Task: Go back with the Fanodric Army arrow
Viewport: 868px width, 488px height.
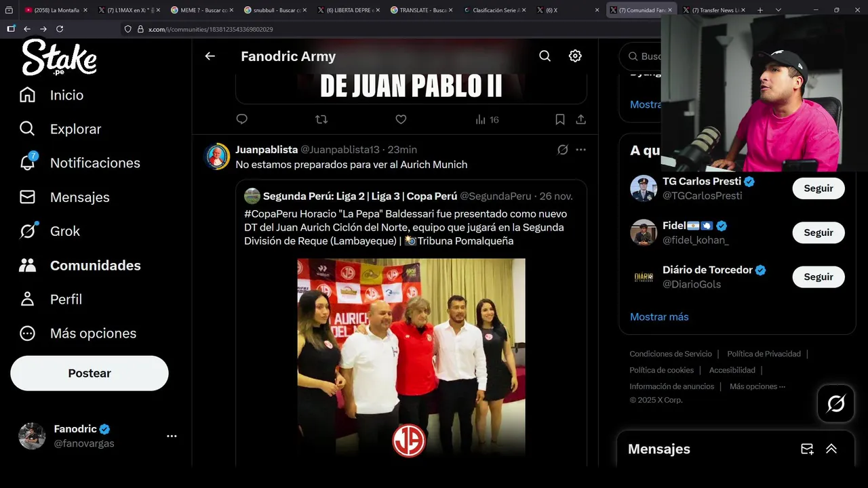Action: [210, 56]
